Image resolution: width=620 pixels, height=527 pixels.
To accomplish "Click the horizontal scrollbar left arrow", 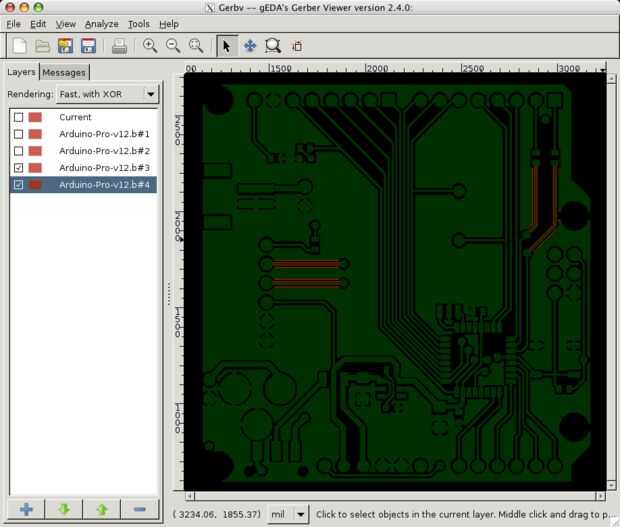I will tap(189, 496).
